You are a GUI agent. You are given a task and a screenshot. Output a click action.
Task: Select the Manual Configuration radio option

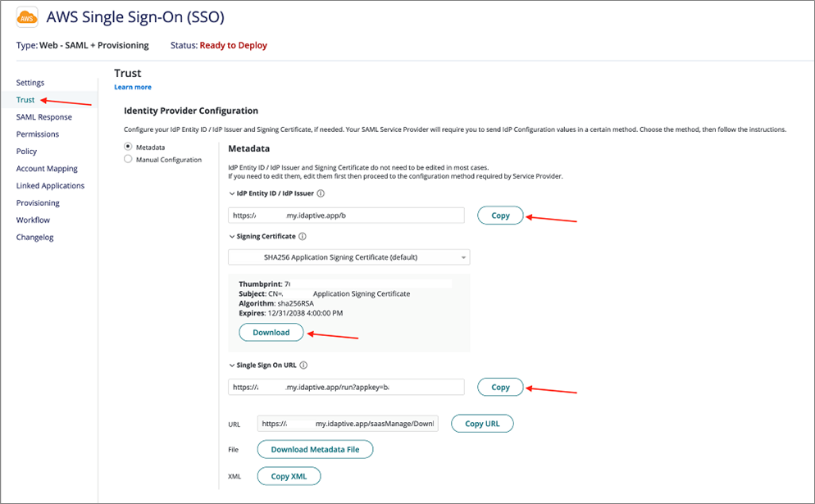pyautogui.click(x=128, y=159)
